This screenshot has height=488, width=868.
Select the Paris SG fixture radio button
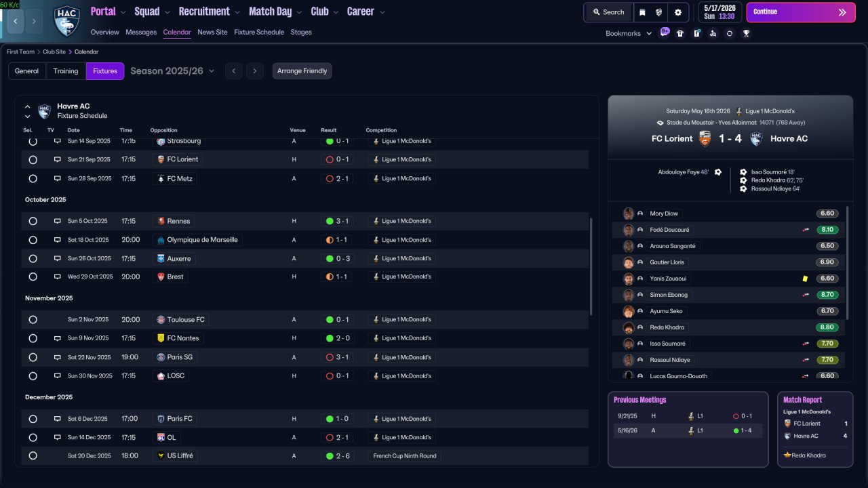click(x=33, y=357)
